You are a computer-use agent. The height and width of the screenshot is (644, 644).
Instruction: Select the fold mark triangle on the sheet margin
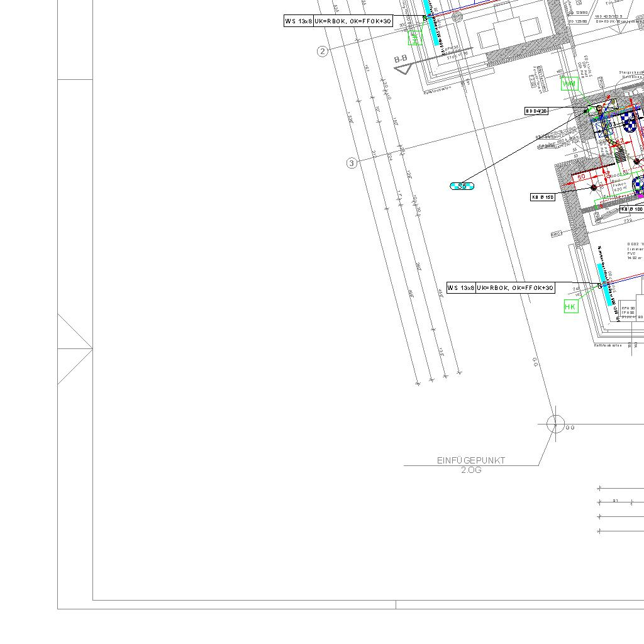[74, 348]
